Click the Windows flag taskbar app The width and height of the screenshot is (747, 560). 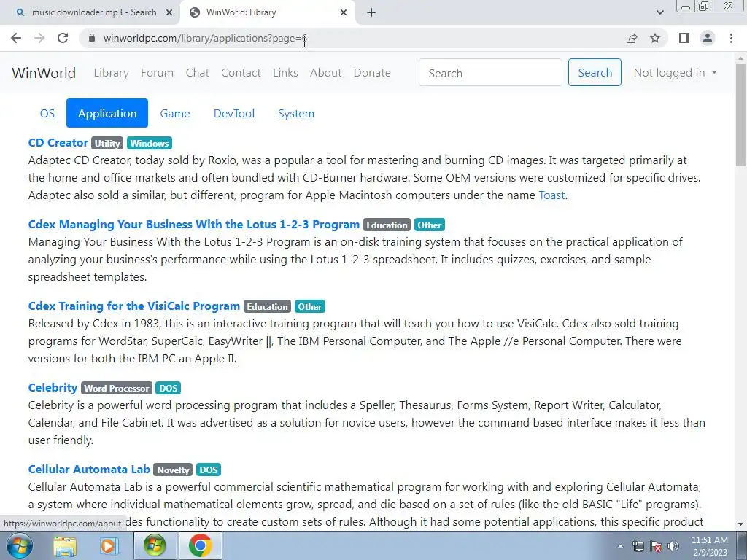pos(155,545)
